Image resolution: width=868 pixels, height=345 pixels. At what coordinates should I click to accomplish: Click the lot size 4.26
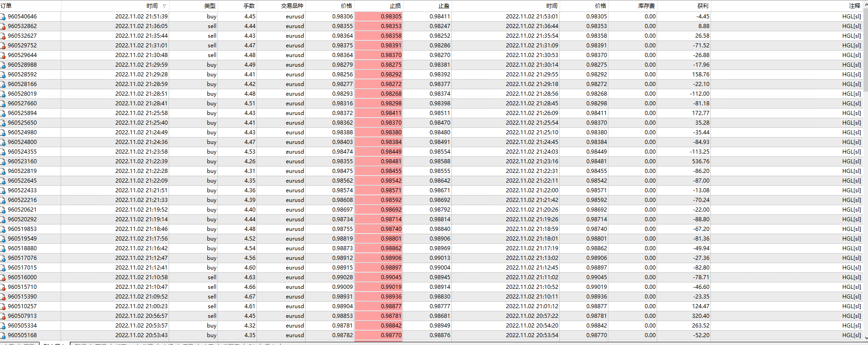[x=250, y=161]
